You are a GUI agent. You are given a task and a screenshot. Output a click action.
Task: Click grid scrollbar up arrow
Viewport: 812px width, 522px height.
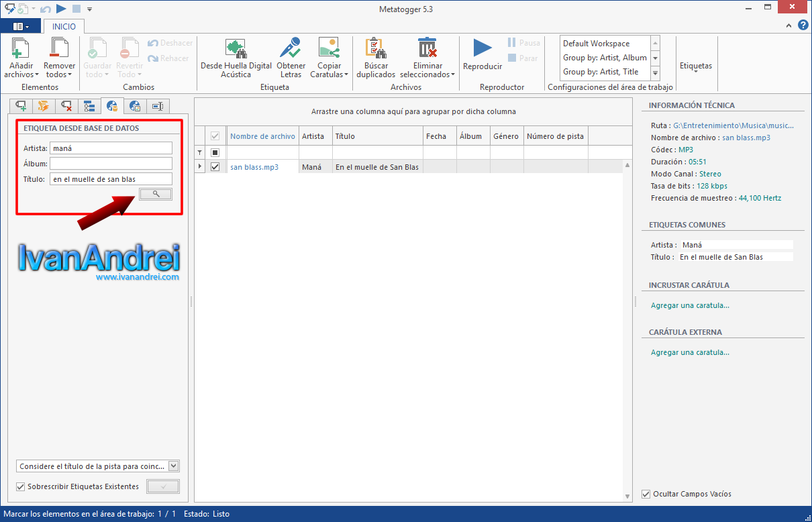pyautogui.click(x=628, y=165)
